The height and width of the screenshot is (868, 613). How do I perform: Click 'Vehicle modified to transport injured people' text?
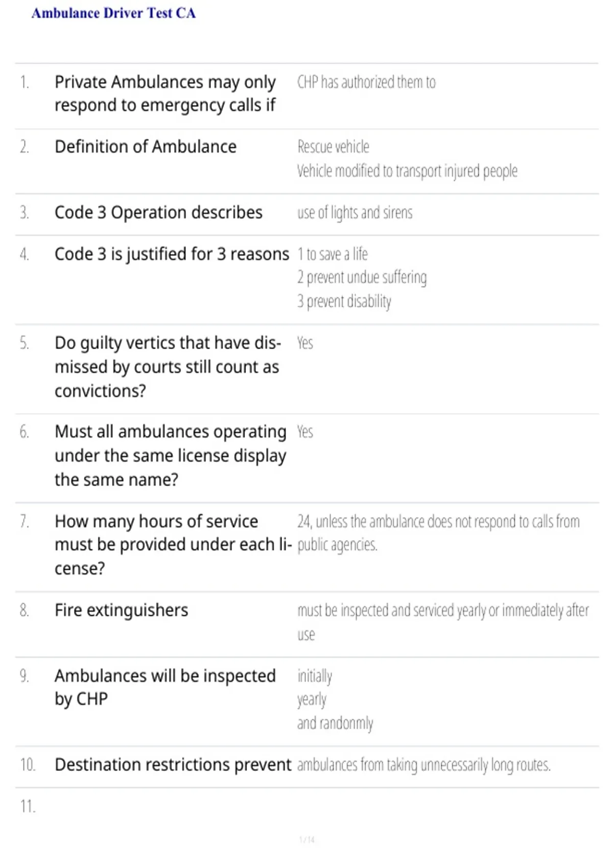click(407, 171)
